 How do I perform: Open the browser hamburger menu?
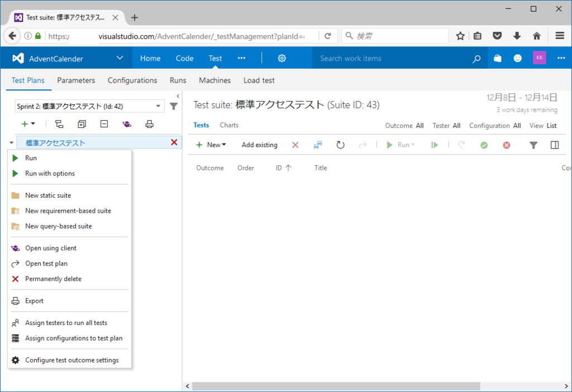click(x=560, y=36)
